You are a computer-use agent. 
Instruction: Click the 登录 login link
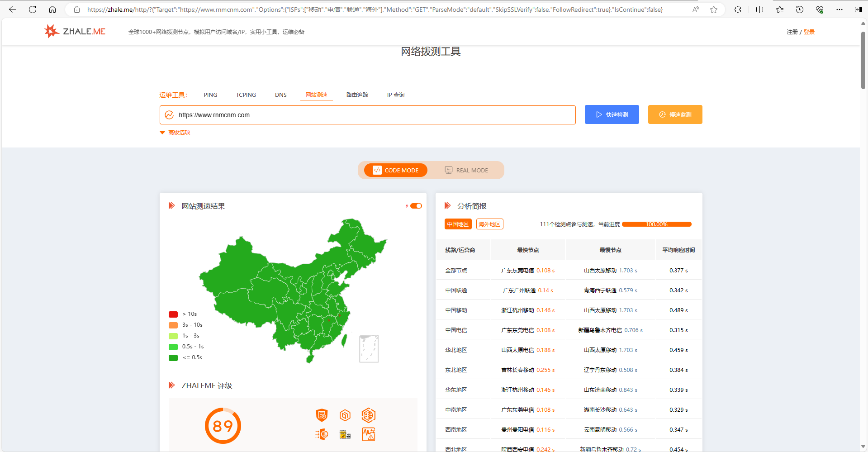point(809,32)
